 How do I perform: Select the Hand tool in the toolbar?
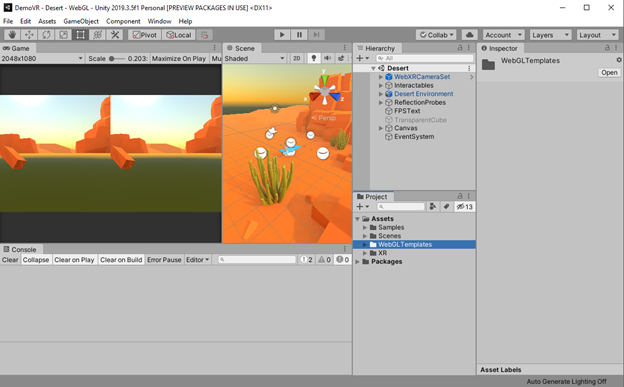pyautogui.click(x=12, y=35)
